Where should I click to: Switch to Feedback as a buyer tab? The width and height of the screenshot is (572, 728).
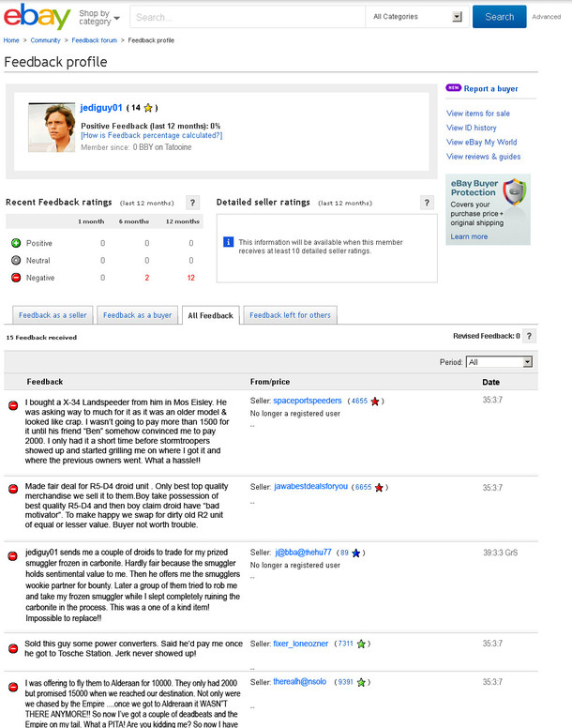point(137,315)
